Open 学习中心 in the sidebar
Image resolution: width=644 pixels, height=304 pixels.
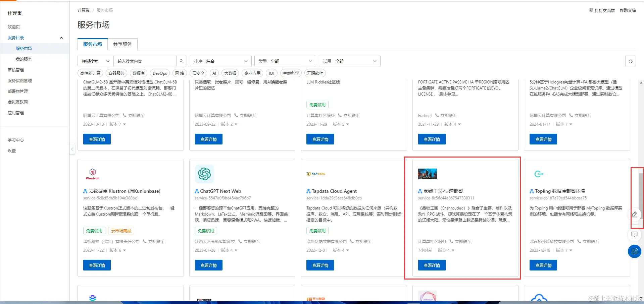coord(16,140)
